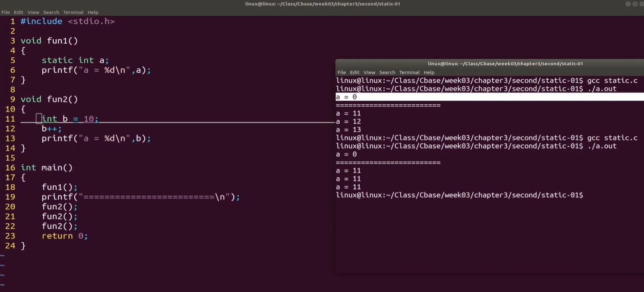The width and height of the screenshot is (644, 292).
Task: Click the opening brace on line 4
Action: tap(23, 51)
